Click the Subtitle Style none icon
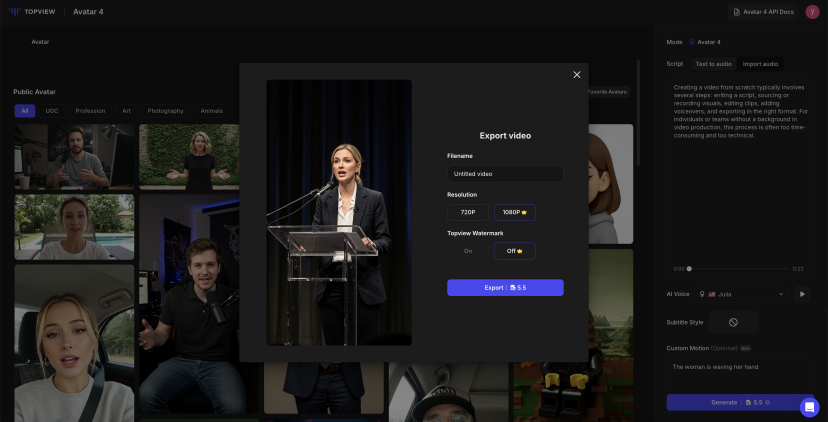The image size is (828, 422). pyautogui.click(x=733, y=322)
